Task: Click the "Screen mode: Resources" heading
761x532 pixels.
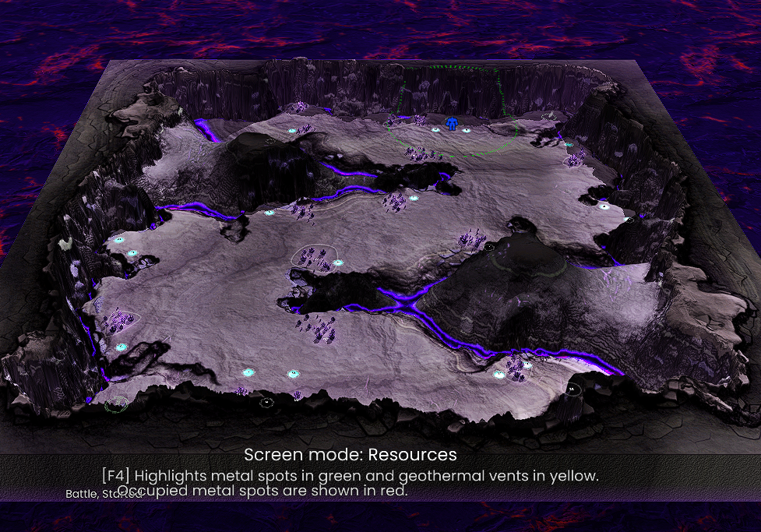Action: (x=350, y=454)
